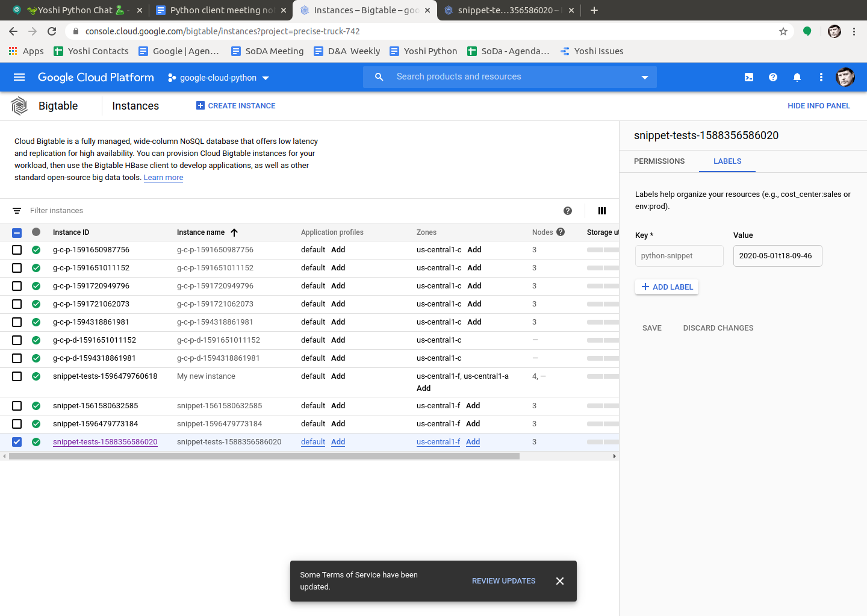Open notifications bell icon

[797, 77]
